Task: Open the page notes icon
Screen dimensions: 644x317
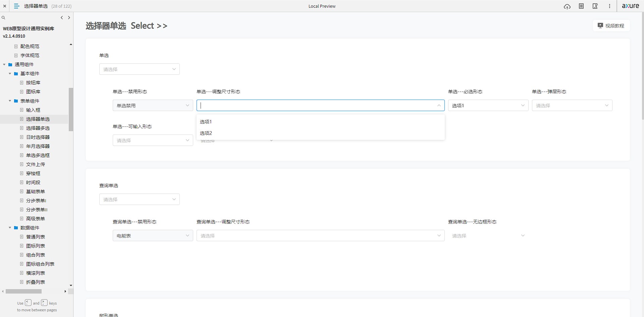Action: pos(581,6)
